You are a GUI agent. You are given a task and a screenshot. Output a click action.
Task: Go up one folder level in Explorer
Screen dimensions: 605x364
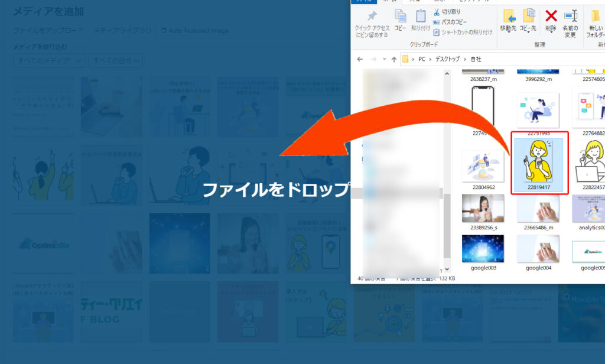pos(394,59)
